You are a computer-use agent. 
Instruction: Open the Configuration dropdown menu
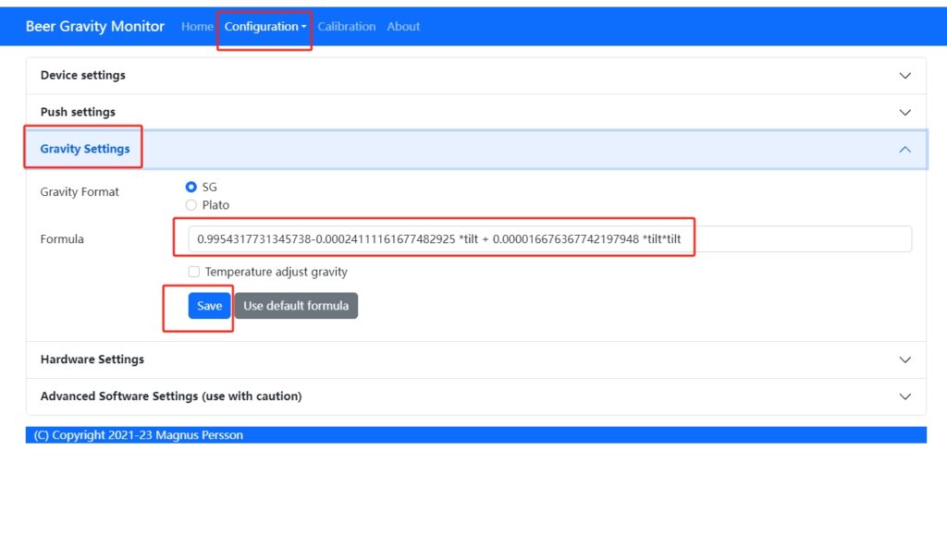(x=264, y=27)
